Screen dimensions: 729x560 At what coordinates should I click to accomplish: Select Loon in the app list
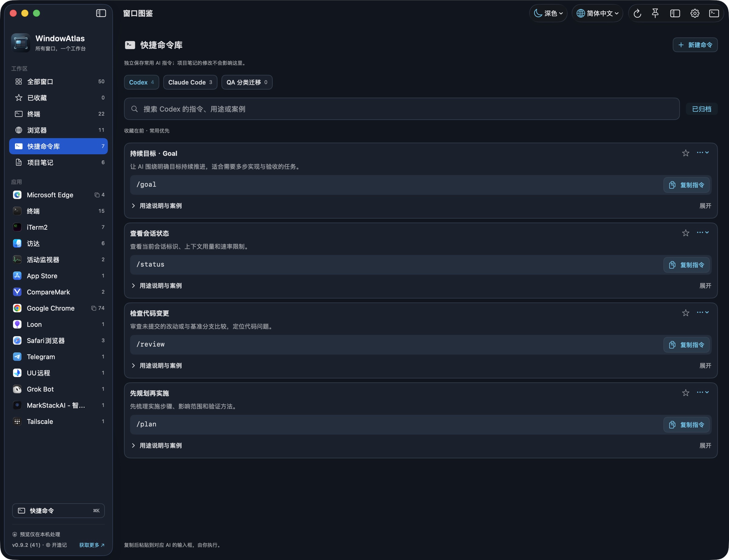coord(58,324)
